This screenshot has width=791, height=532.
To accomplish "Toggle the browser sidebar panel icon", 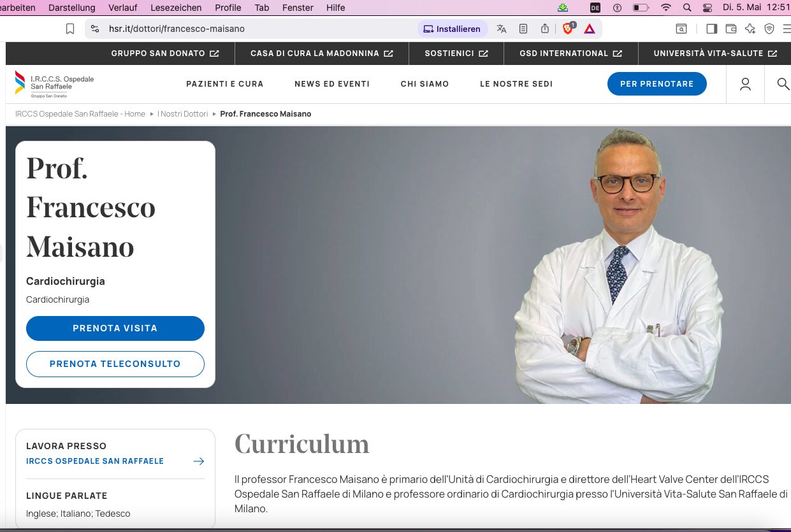I will click(712, 29).
